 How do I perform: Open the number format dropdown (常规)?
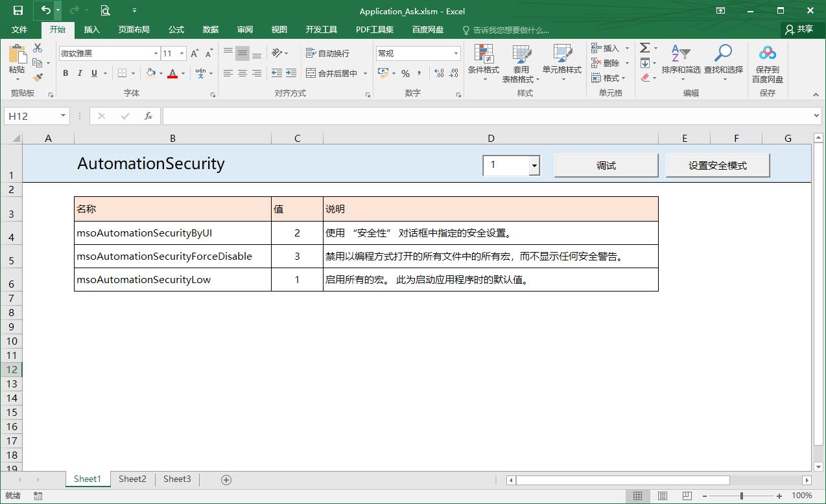point(456,54)
